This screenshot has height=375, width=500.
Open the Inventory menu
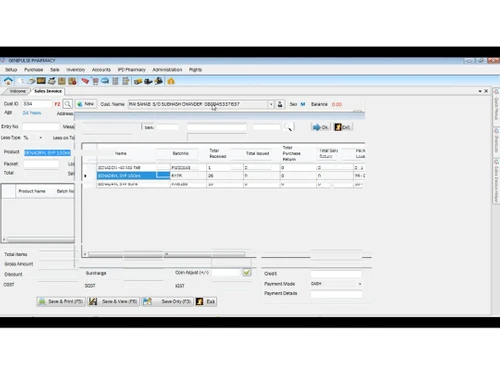(x=76, y=70)
